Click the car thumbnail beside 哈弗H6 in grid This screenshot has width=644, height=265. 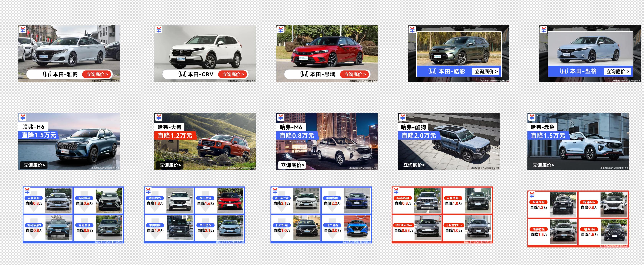[x=614, y=232]
